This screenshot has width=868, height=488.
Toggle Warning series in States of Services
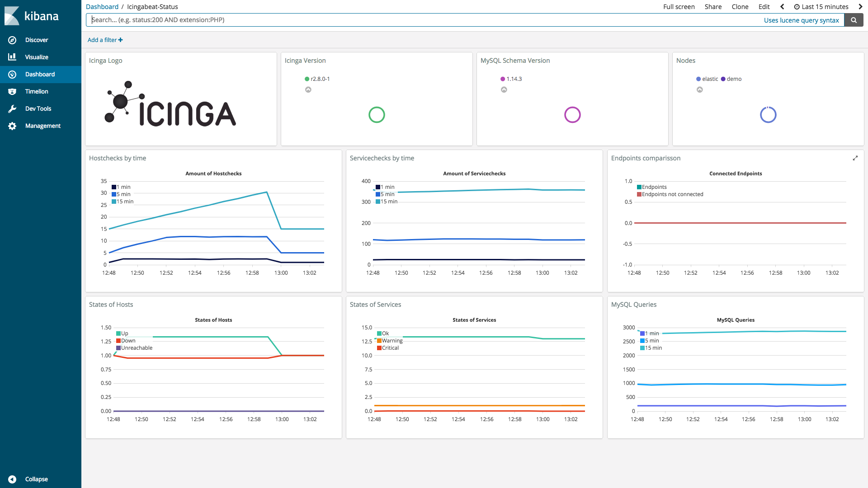click(x=390, y=341)
